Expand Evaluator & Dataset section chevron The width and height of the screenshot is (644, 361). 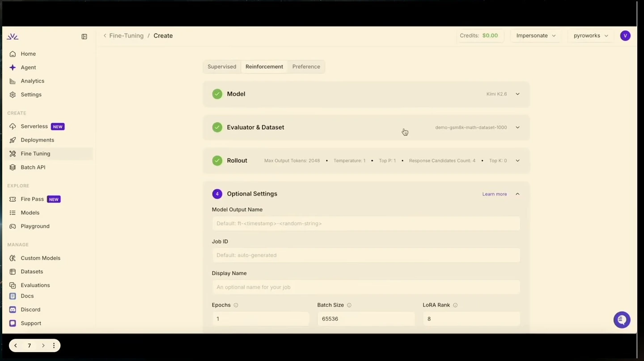[x=517, y=127]
